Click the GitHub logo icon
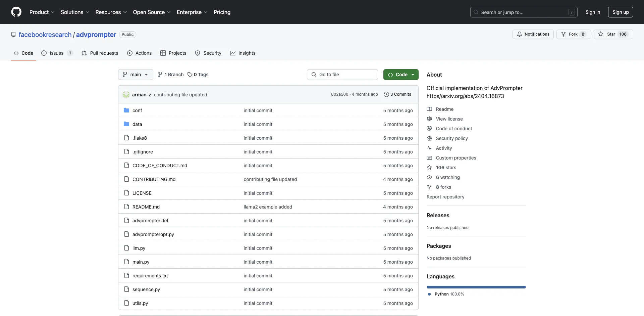Viewport: 644px width, 316px height. click(x=16, y=12)
